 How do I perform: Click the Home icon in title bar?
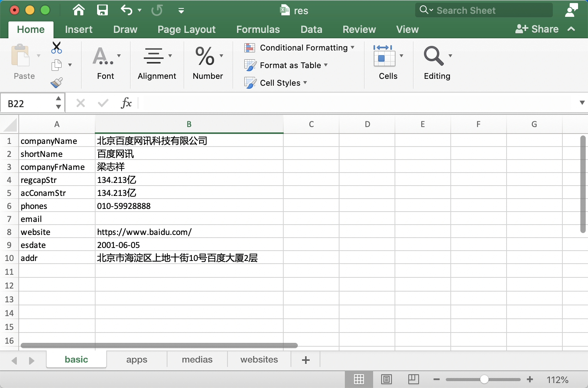pos(79,10)
